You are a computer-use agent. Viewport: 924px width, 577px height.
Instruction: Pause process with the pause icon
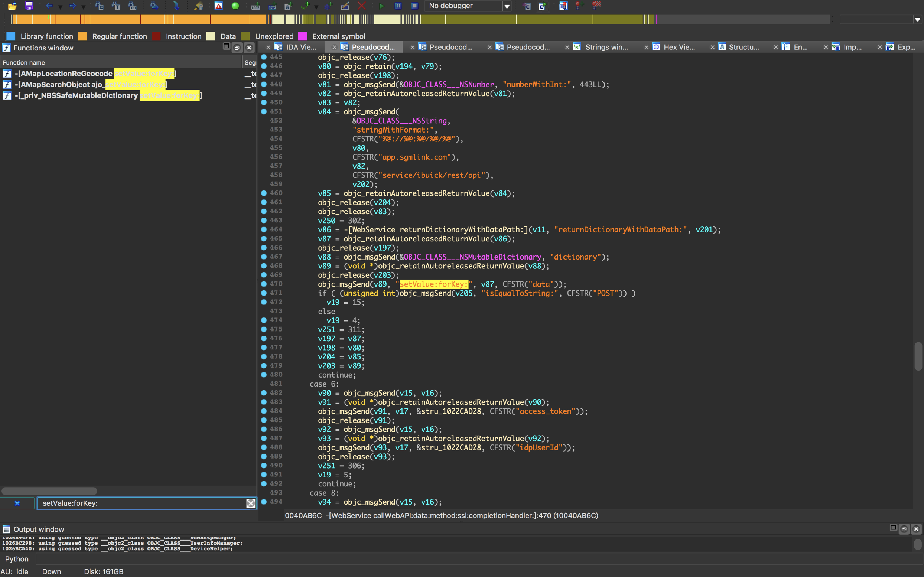(x=398, y=6)
